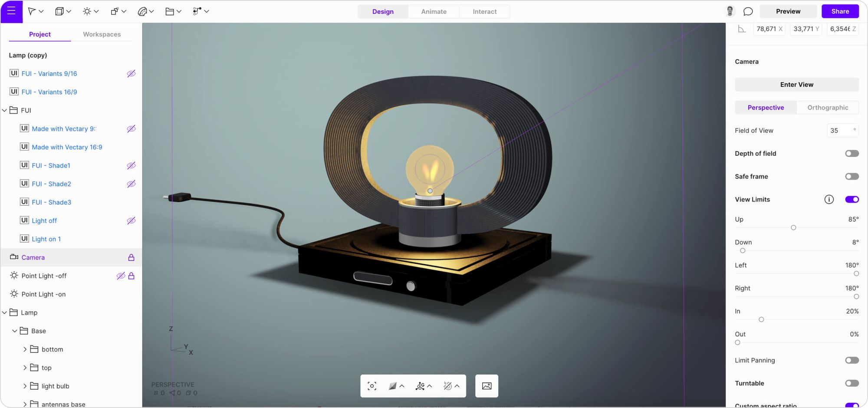Open the Workspaces tab

(x=102, y=34)
